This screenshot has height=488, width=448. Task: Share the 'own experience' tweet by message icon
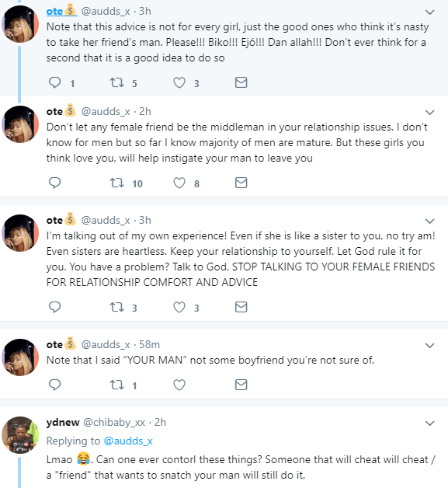[241, 307]
